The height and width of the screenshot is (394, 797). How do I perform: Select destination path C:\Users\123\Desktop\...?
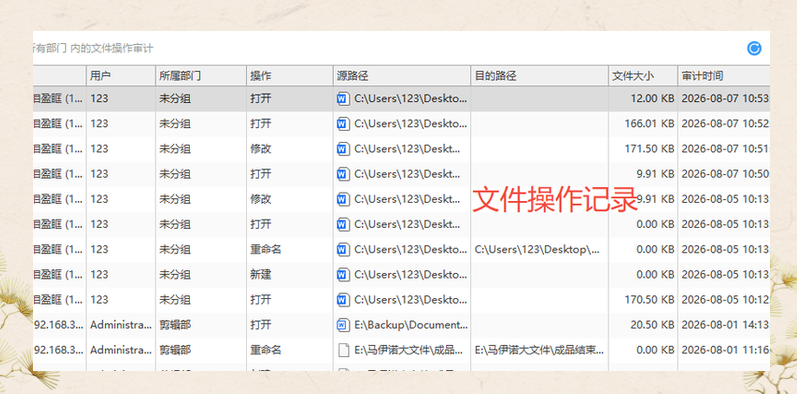point(537,250)
